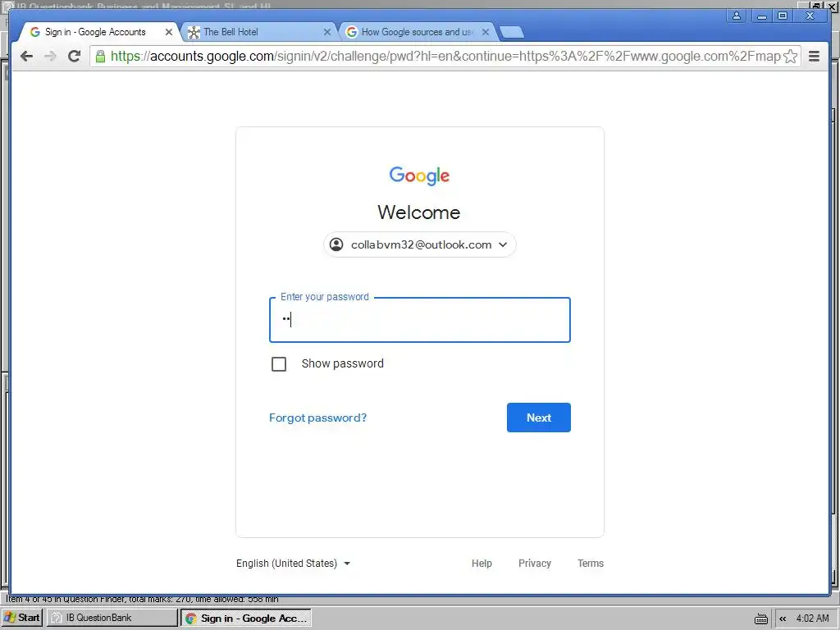This screenshot has width=840, height=630.
Task: Open the Windows Start menu
Action: click(22, 618)
